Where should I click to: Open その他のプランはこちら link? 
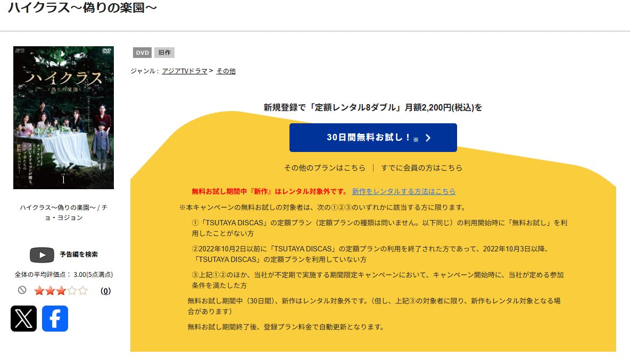pos(325,168)
